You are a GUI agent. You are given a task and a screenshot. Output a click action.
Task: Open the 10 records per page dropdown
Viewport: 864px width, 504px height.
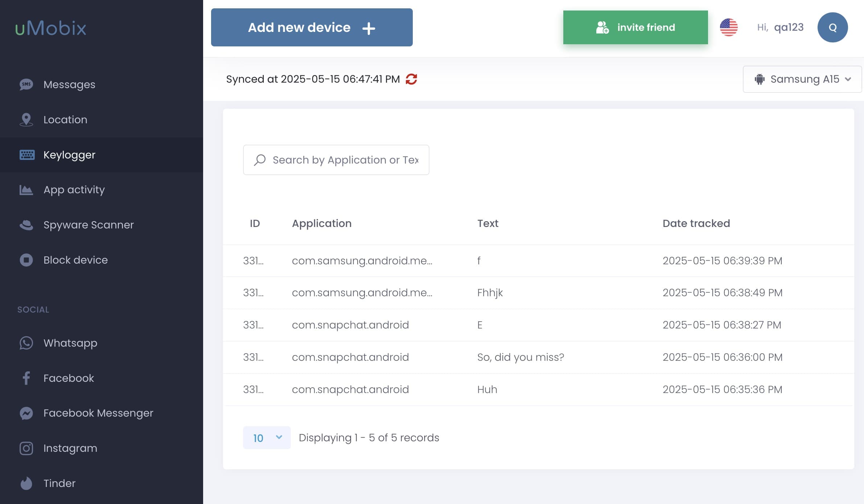click(267, 438)
